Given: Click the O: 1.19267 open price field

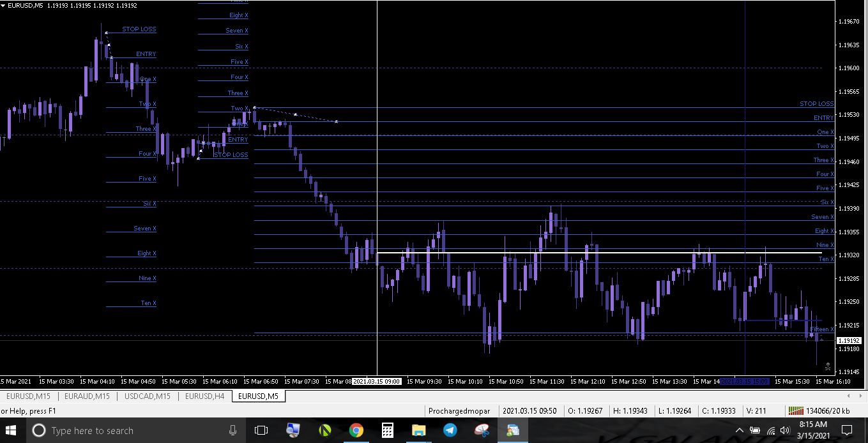Looking at the screenshot, I should 584,411.
